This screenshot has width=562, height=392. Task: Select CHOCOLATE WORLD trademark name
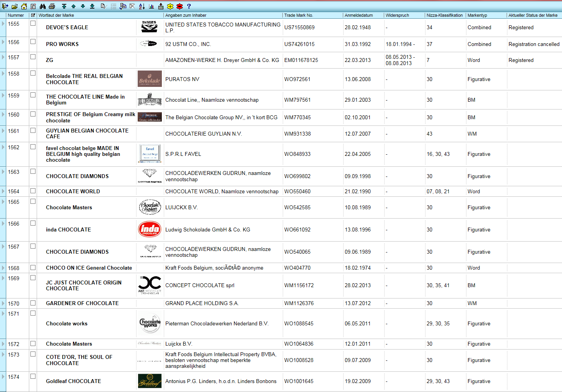pyautogui.click(x=73, y=191)
